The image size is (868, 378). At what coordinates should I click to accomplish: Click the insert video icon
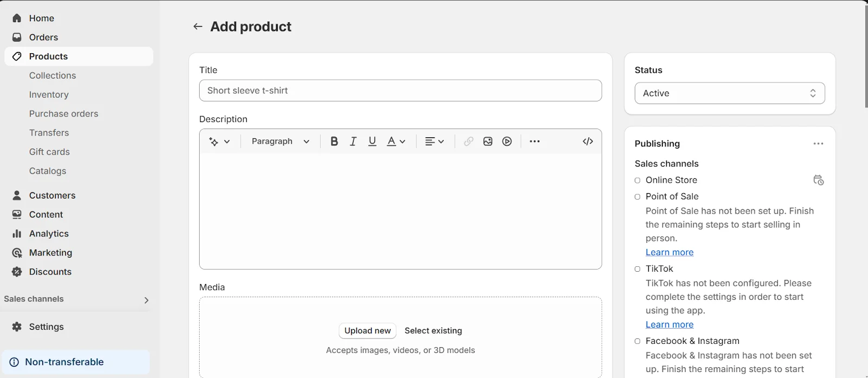507,142
